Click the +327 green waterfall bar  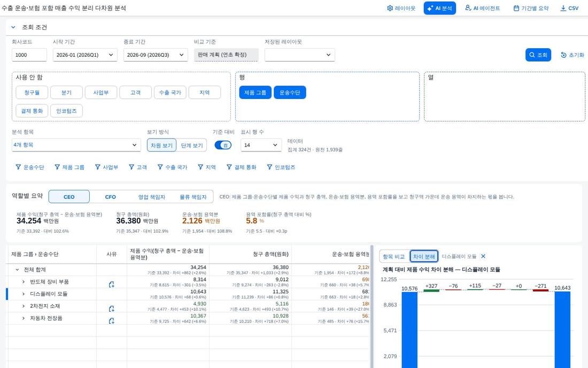[431, 291]
